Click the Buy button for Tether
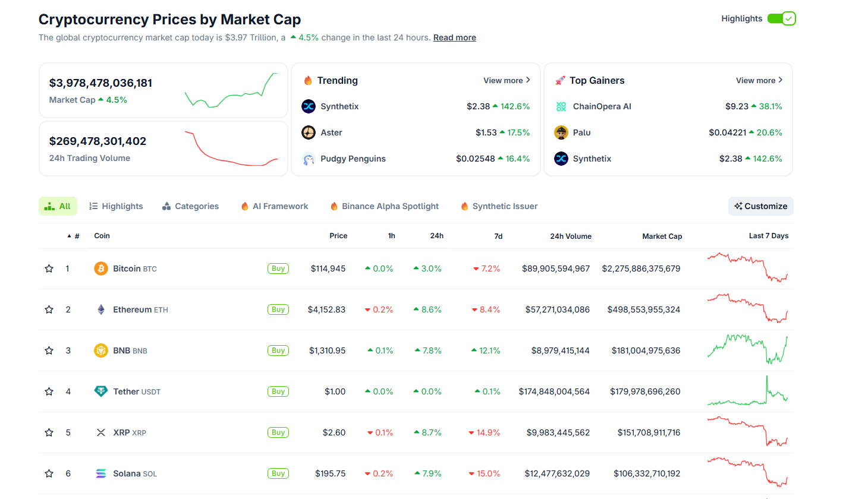The width and height of the screenshot is (868, 499). 278,391
